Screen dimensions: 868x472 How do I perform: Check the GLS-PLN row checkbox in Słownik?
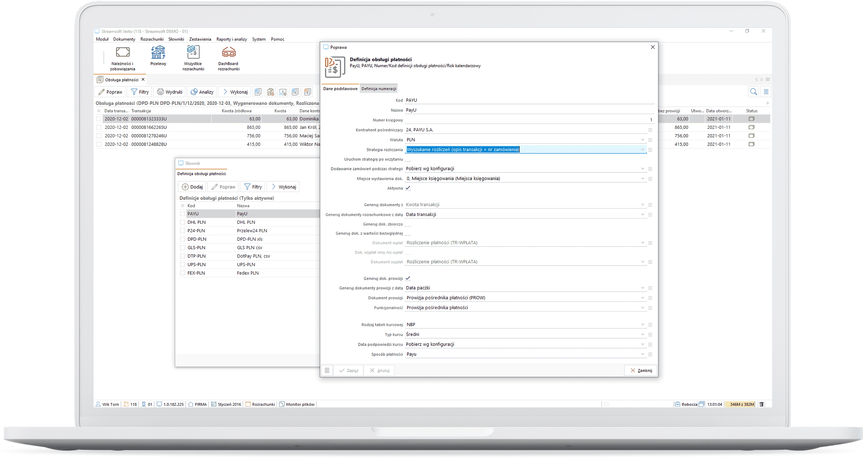coord(183,248)
